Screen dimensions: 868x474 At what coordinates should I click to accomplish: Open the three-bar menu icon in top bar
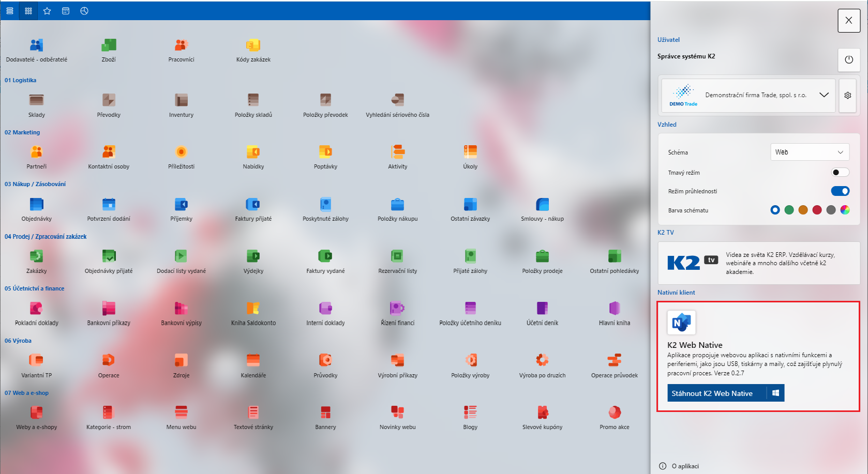10,11
